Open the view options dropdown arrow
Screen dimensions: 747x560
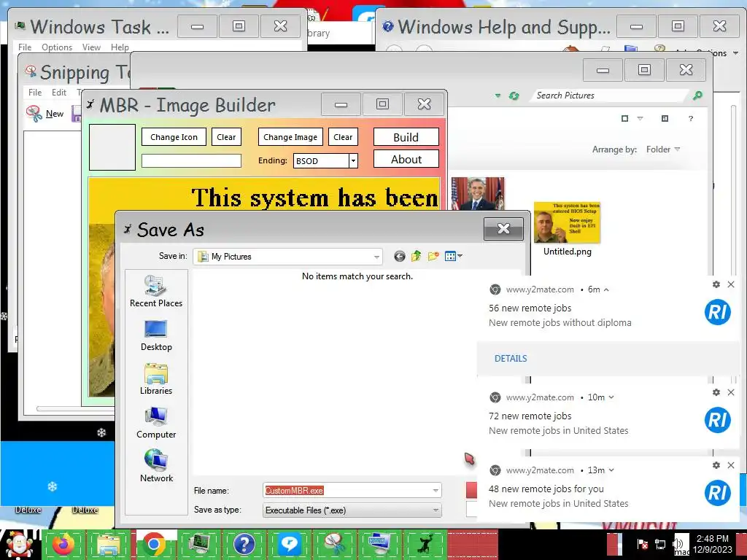coord(640,119)
